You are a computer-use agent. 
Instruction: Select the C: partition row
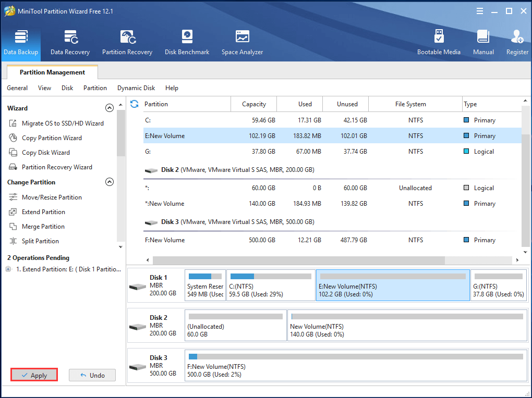332,120
